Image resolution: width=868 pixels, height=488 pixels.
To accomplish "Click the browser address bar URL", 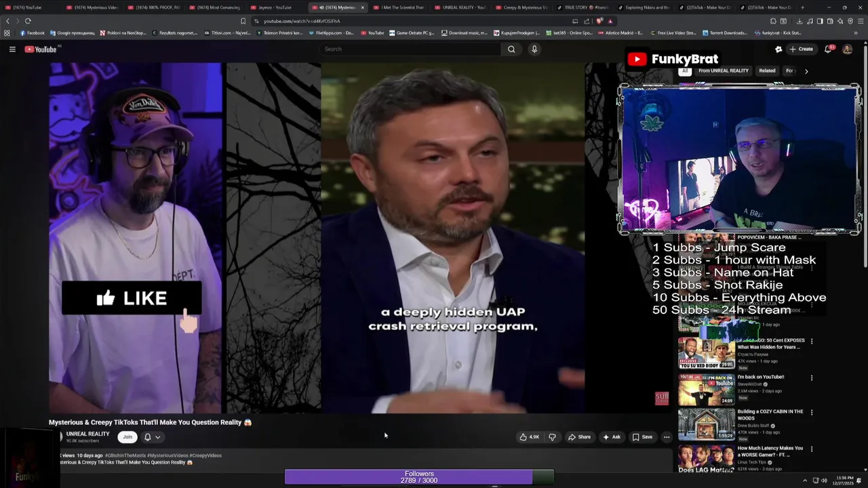I will [x=302, y=21].
